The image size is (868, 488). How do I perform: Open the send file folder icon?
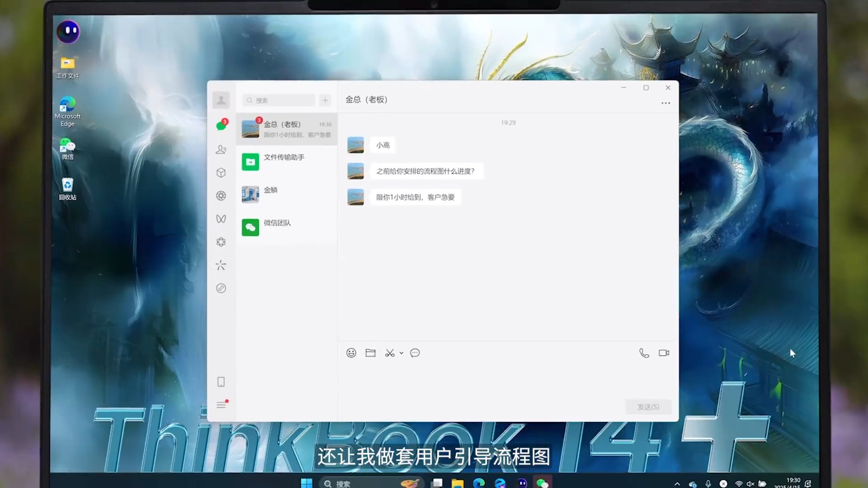pyautogui.click(x=371, y=353)
